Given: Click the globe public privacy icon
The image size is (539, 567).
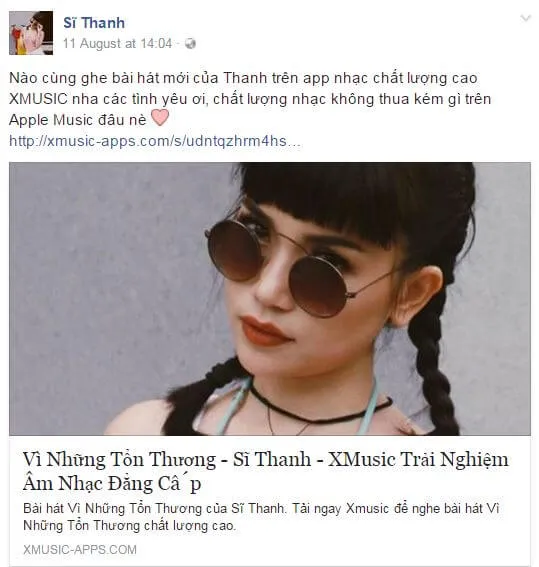Looking at the screenshot, I should tap(190, 44).
